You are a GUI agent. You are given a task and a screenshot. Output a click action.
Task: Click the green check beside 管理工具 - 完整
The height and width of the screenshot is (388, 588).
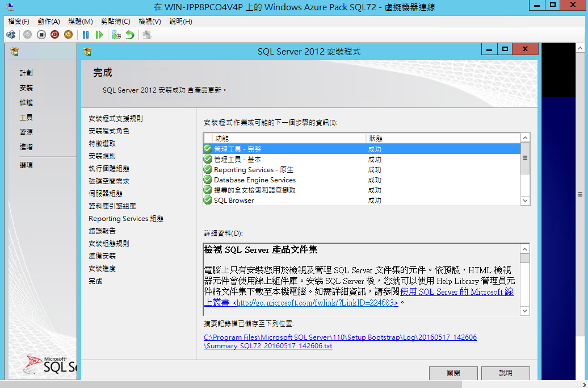(208, 149)
